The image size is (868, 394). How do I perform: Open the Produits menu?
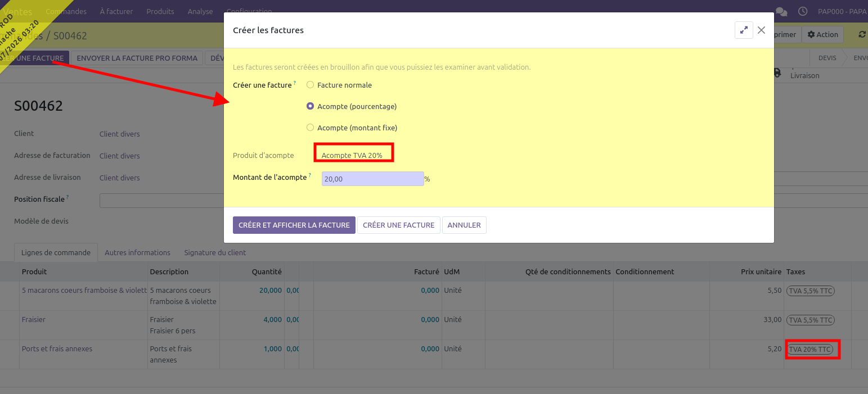pos(160,11)
